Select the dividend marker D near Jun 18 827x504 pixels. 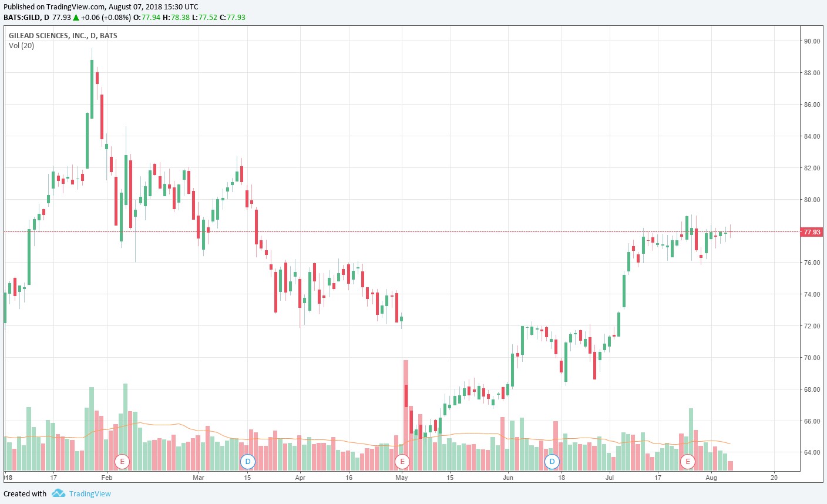tap(552, 462)
